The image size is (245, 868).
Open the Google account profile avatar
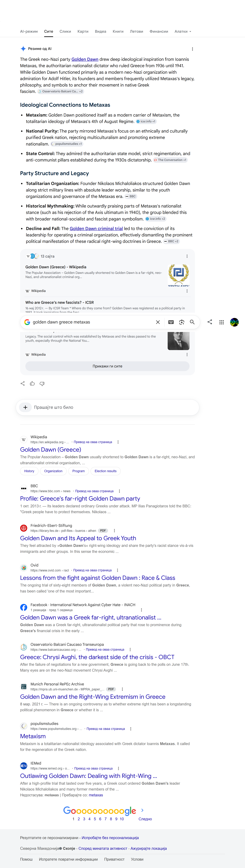(234, 322)
